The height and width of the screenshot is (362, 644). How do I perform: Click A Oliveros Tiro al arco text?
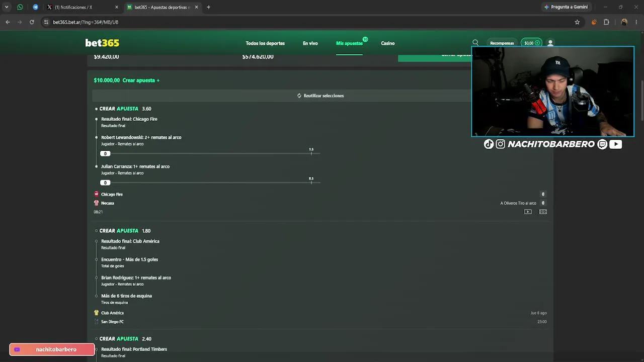point(518,203)
